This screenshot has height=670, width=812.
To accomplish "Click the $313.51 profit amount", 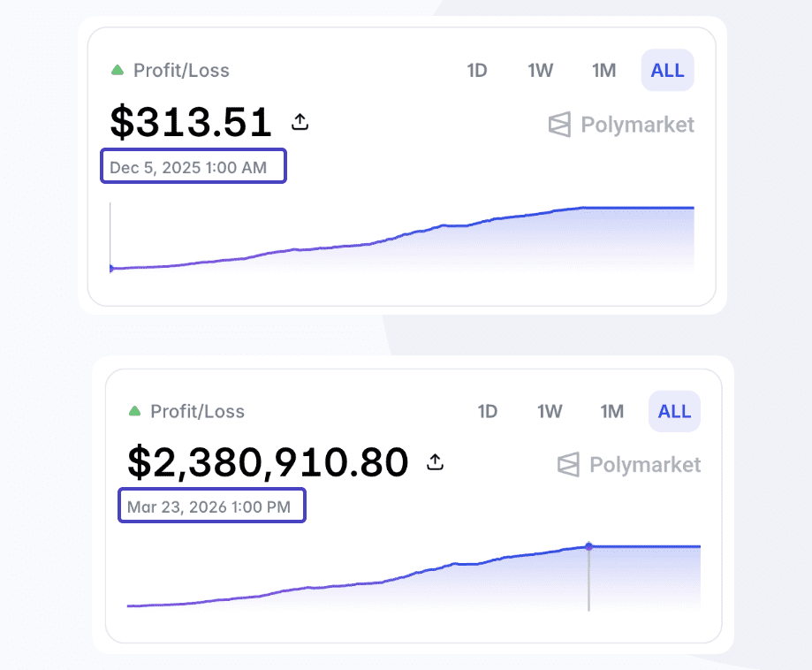I will [191, 122].
